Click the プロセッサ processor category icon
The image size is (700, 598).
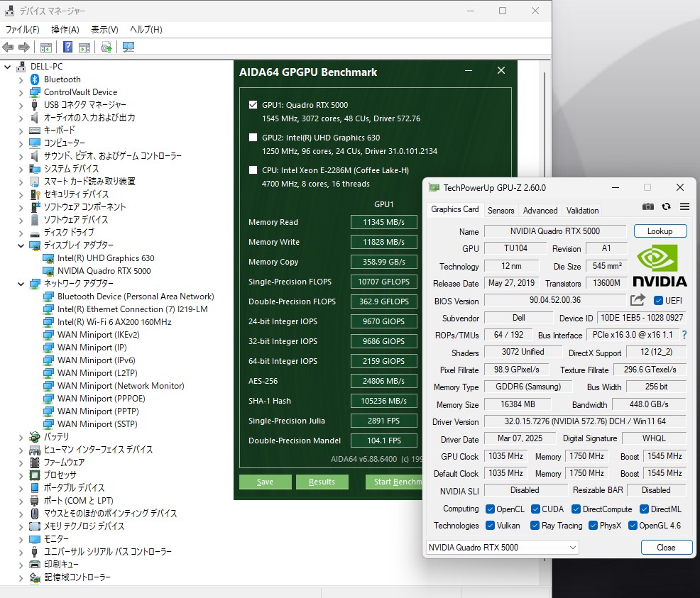34,475
